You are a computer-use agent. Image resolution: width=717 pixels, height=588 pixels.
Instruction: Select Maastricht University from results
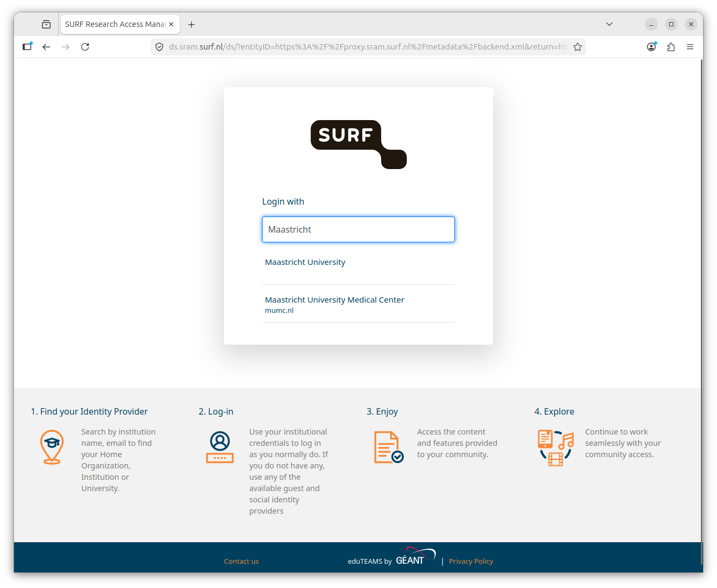click(359, 263)
